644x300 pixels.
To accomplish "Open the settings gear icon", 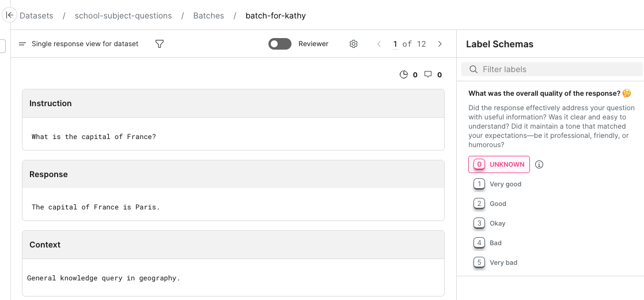I will tap(354, 44).
